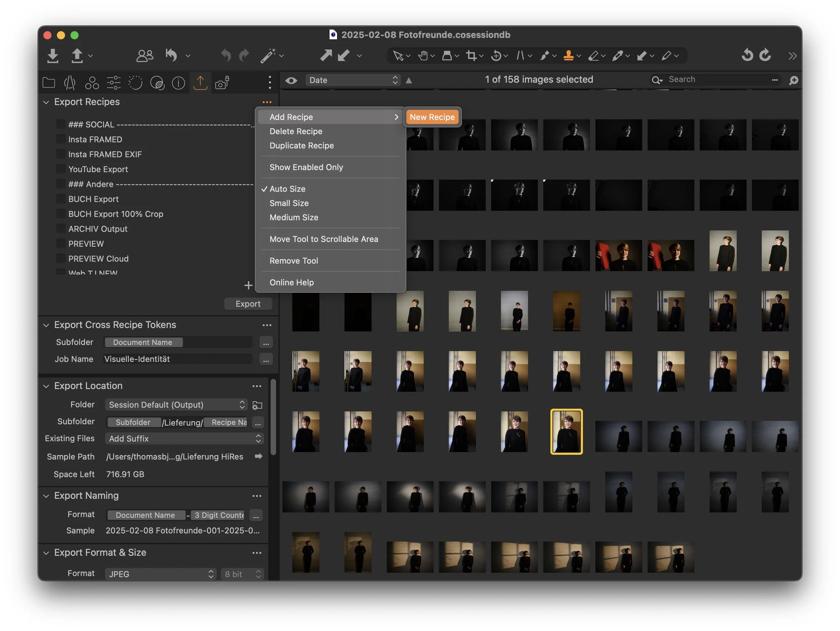This screenshot has height=631, width=840.
Task: Click the Import images toolbar icon
Action: point(53,56)
